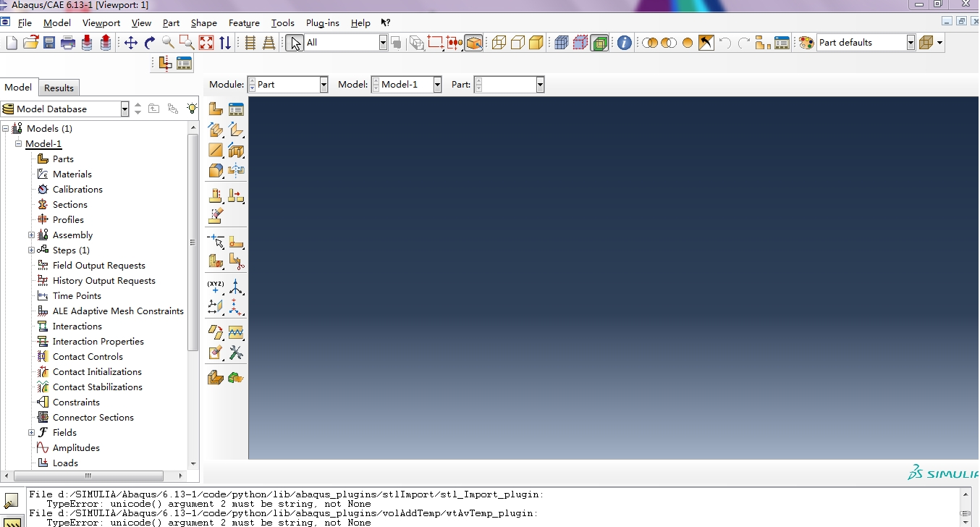The image size is (980, 527).
Task: Click the Create Wire Planar icon
Action: (216, 151)
